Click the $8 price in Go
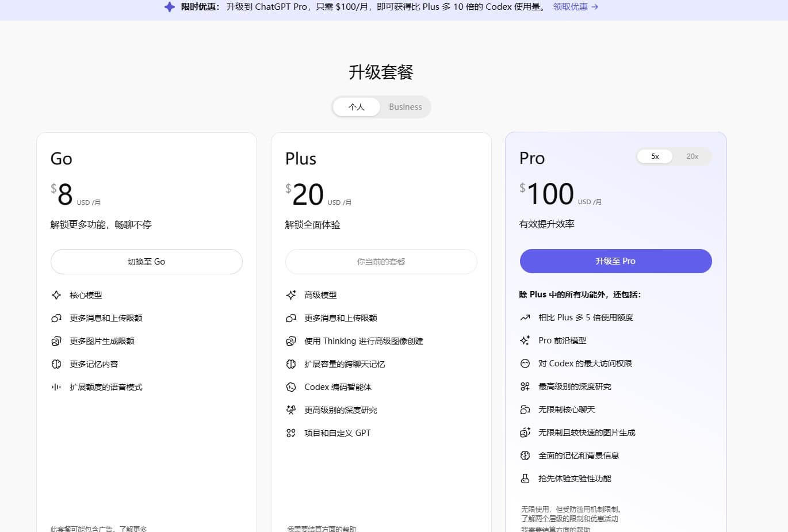 click(62, 194)
